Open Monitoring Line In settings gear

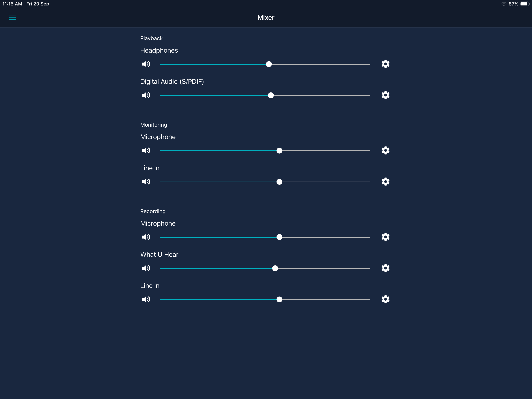click(385, 182)
